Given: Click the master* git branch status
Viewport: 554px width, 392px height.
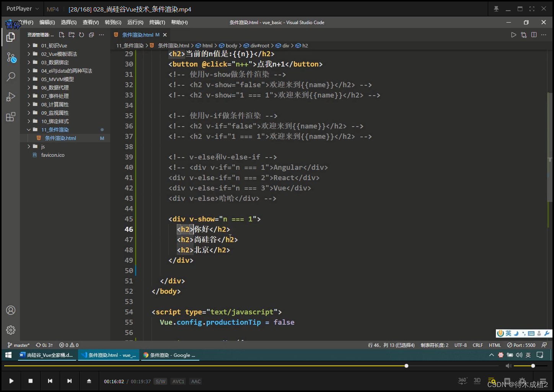Looking at the screenshot, I should 19,345.
